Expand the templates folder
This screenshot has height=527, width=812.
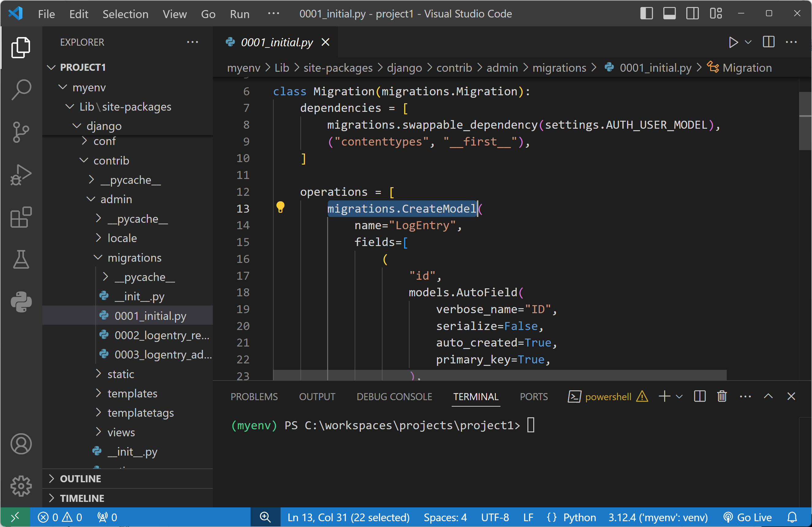point(132,393)
